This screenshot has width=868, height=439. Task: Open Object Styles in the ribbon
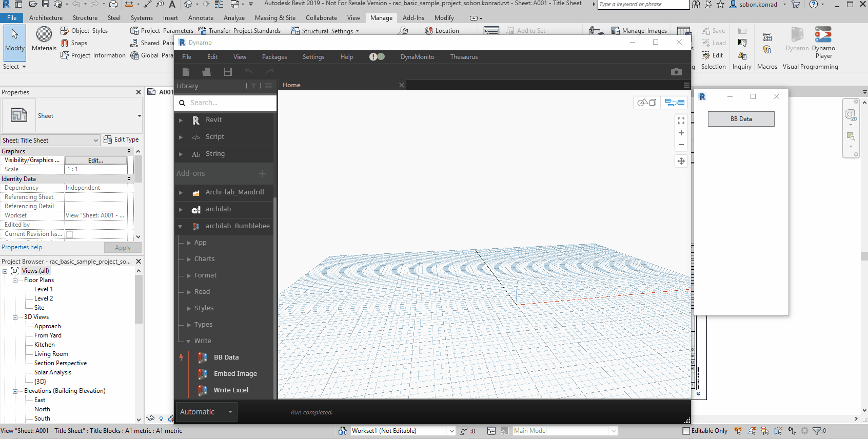tap(84, 31)
